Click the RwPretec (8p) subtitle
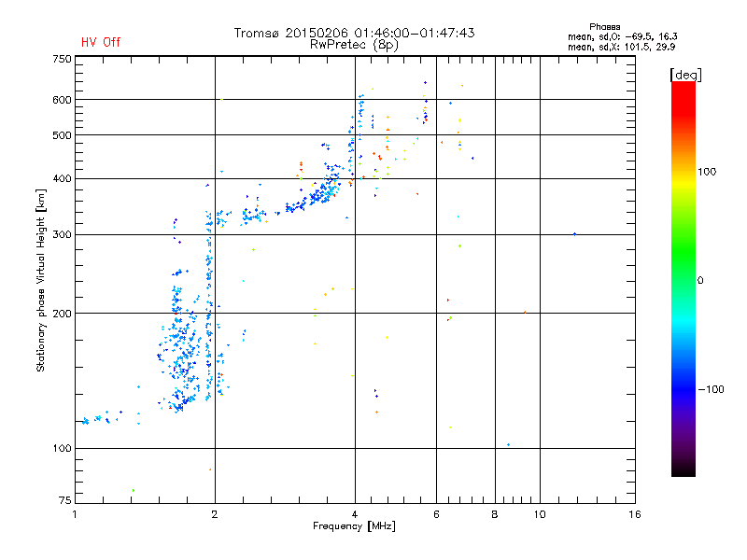The image size is (747, 560). point(354,45)
